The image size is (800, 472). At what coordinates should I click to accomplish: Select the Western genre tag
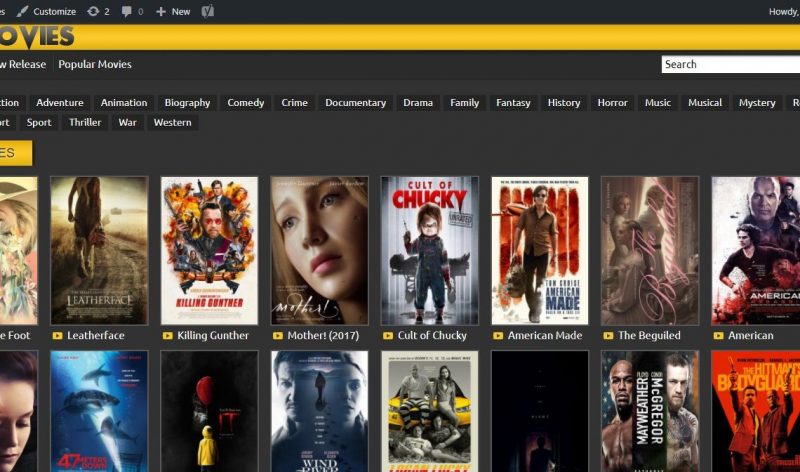(x=172, y=122)
